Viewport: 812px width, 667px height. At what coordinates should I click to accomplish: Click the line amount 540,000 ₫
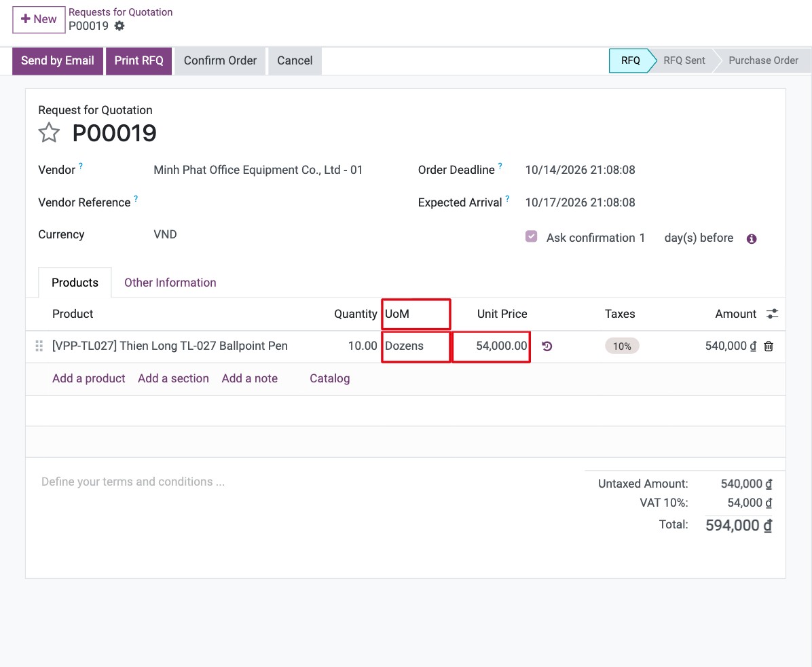pos(731,346)
